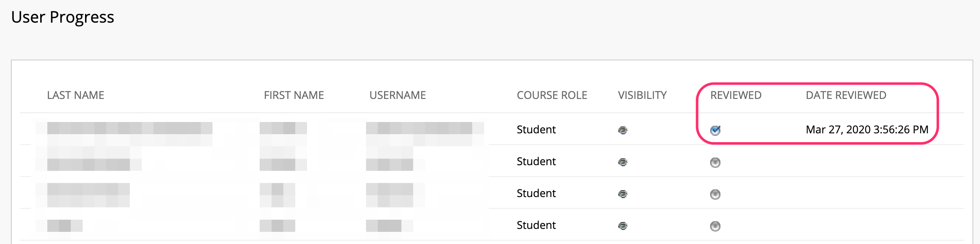Click the visibility eye icon in first student row
Screen dimensions: 980x244
pos(623,130)
